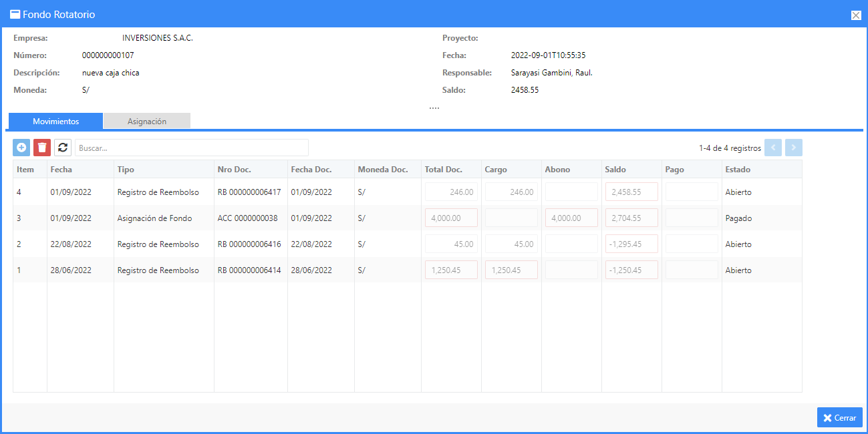The width and height of the screenshot is (868, 434).
Task: Go to previous page of records
Action: pyautogui.click(x=773, y=148)
